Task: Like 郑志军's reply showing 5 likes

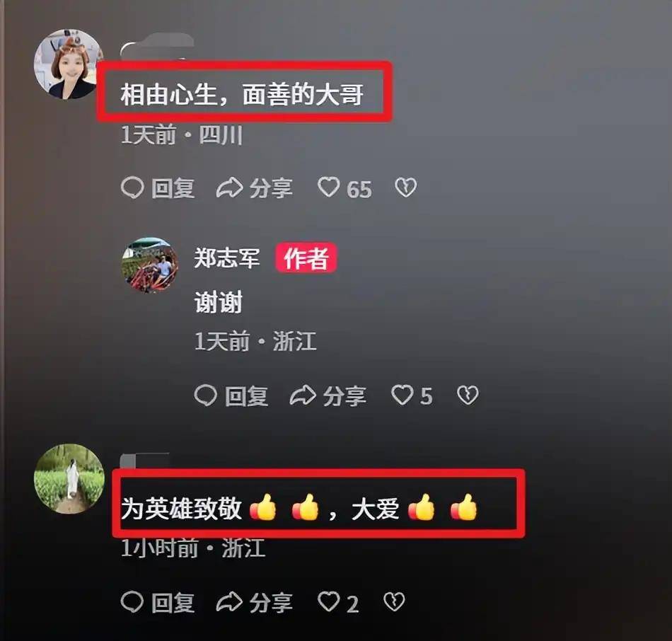Action: 412,395
